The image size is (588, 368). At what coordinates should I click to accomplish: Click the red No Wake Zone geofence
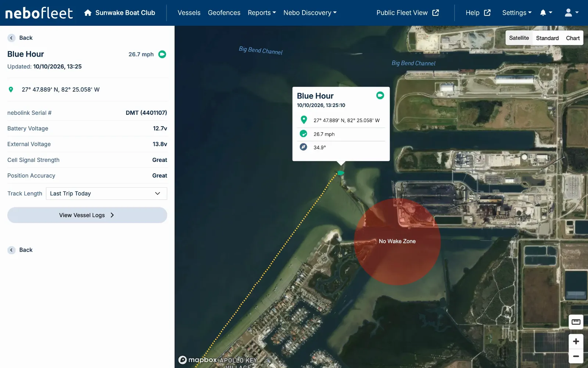pos(397,241)
